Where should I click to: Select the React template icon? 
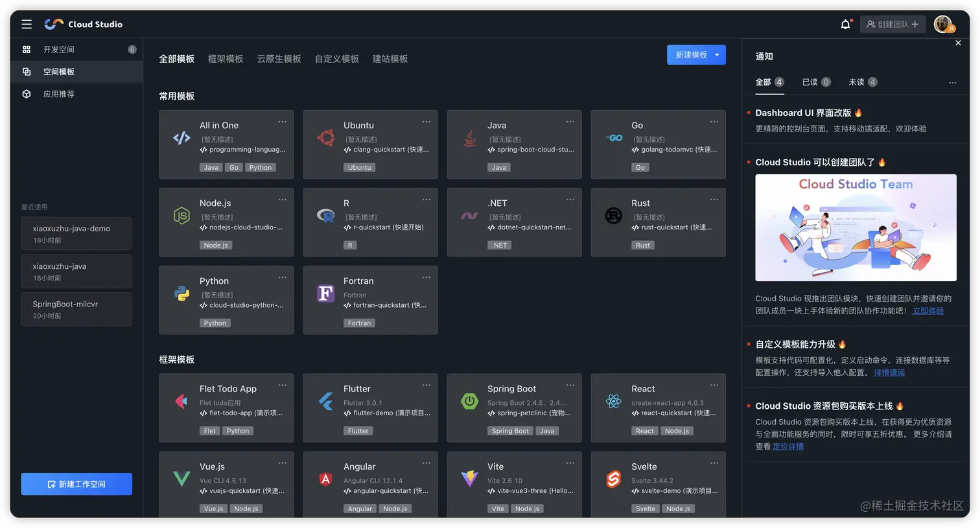point(613,401)
